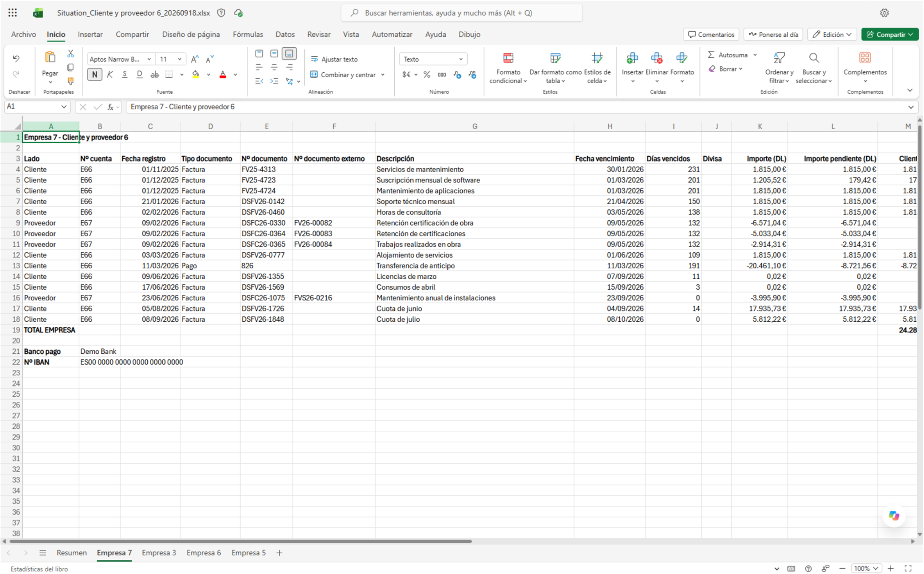924x574 pixels.
Task: Click the currency format icon
Action: (x=406, y=75)
